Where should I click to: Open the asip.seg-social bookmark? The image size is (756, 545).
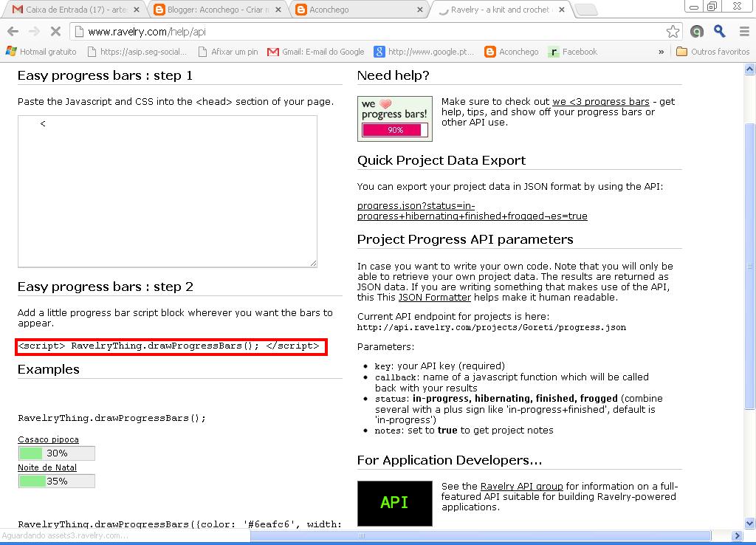pos(137,52)
